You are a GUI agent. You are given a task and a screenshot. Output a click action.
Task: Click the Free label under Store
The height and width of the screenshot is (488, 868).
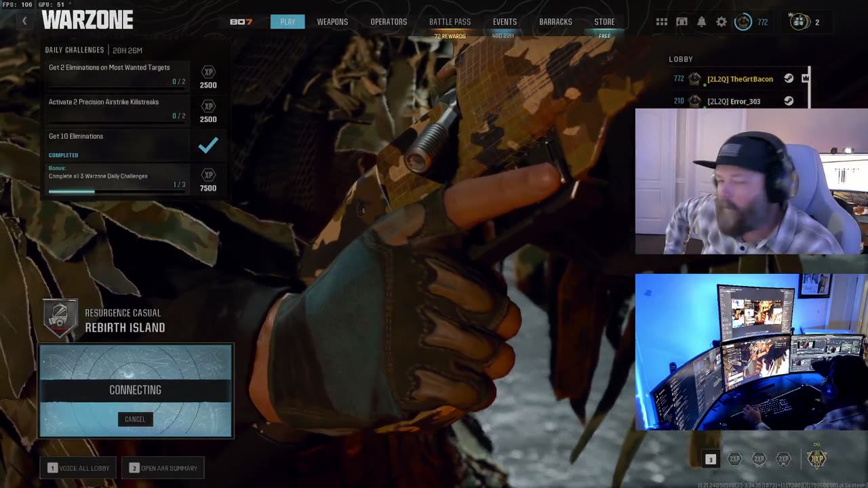(x=604, y=36)
